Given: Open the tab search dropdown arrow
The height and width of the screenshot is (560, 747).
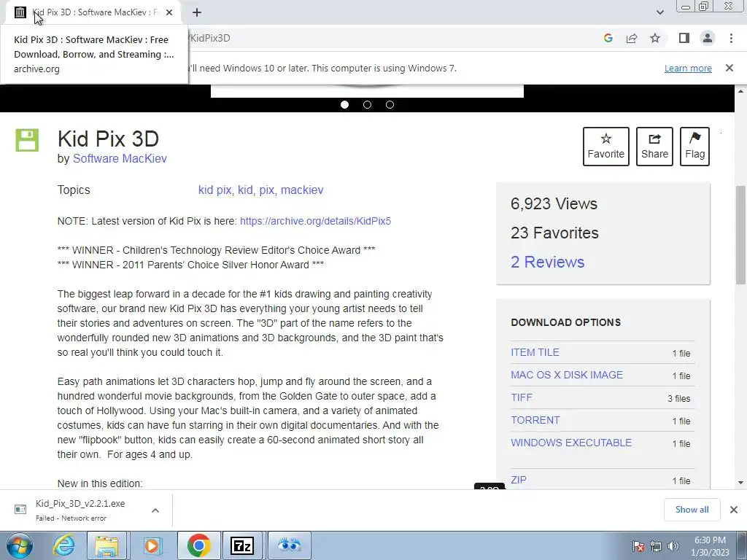Looking at the screenshot, I should (x=659, y=12).
